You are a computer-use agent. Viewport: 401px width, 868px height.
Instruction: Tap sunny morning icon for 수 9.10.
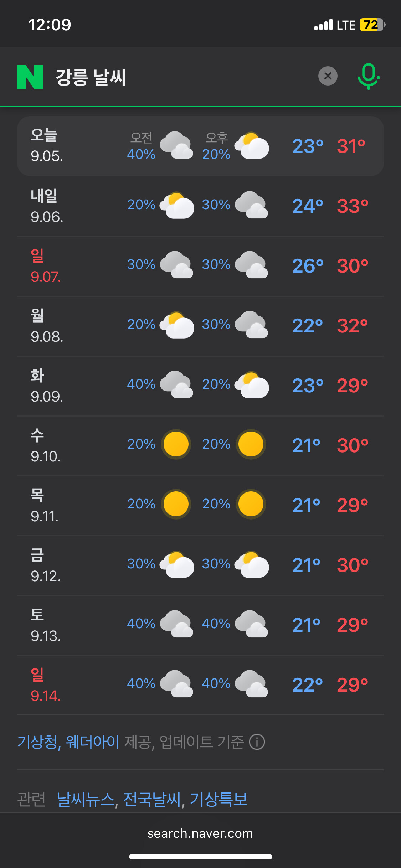pos(176,444)
